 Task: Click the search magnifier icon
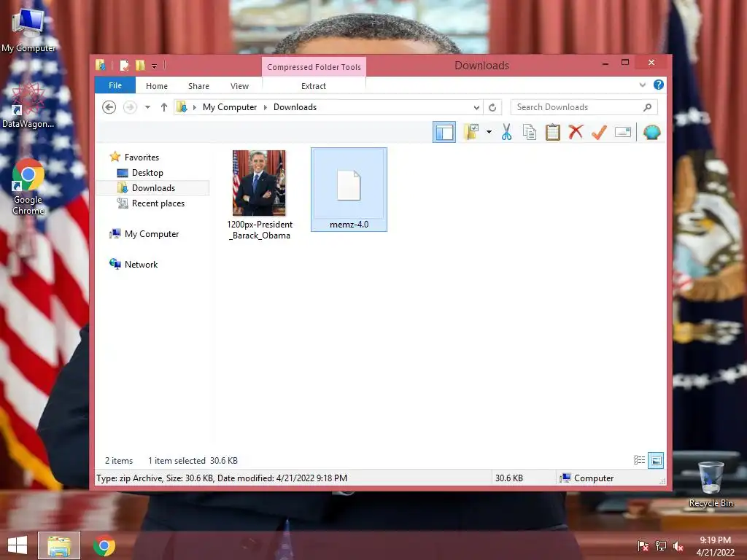(x=648, y=107)
